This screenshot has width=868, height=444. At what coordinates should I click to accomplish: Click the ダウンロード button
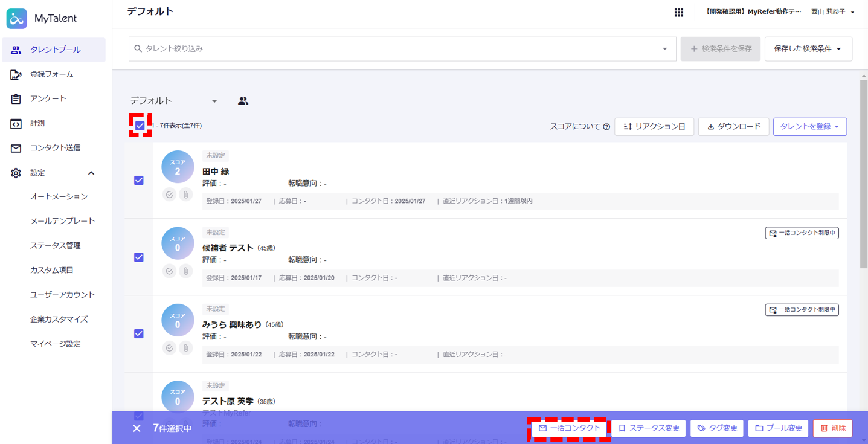pyautogui.click(x=733, y=127)
